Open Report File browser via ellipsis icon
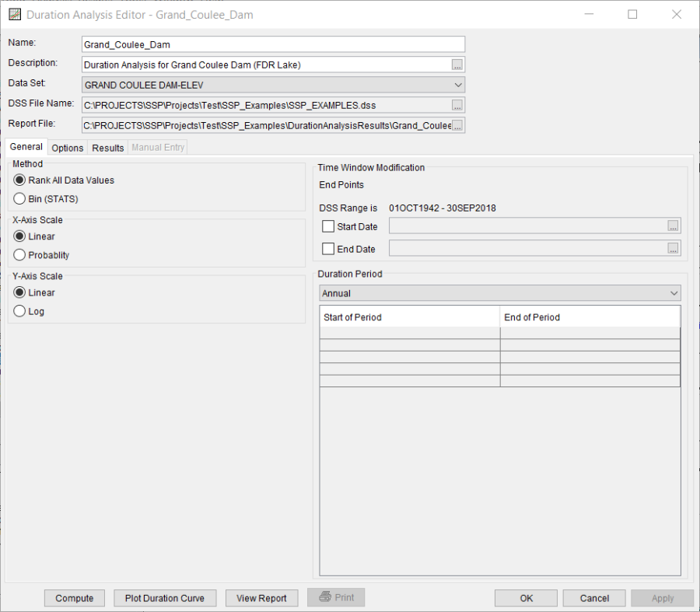The image size is (700, 612). click(458, 124)
